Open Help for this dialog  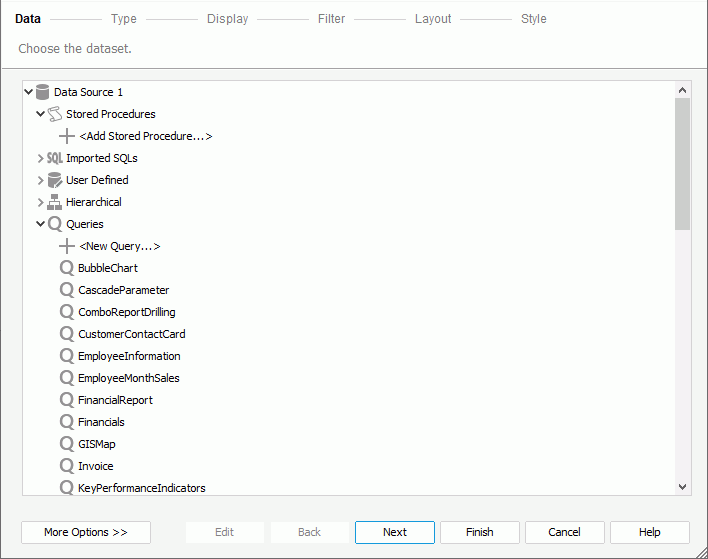pyautogui.click(x=650, y=532)
